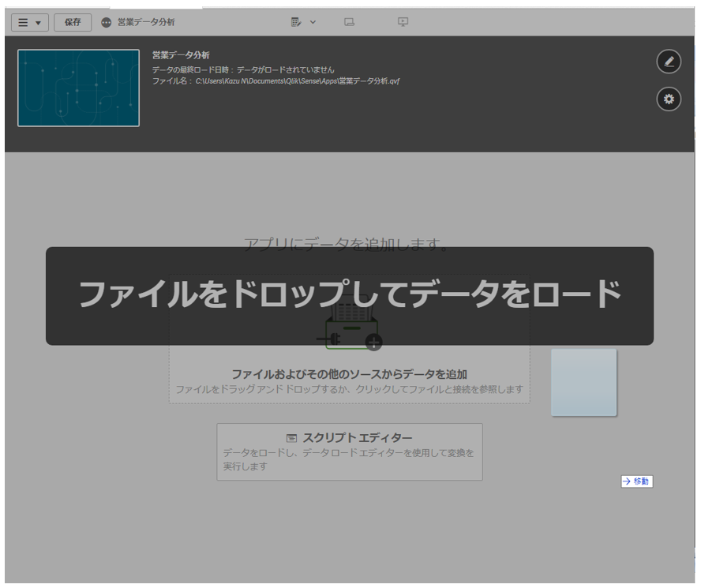
Task: Click the light blue rectangle near the data area
Action: click(583, 382)
